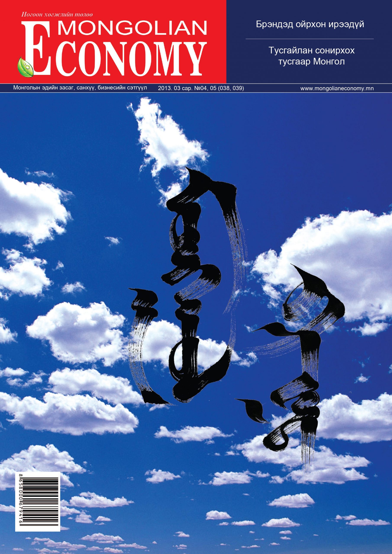Click the divider line between the headlines
Viewport: 392px width, 554px height.
pyautogui.click(x=310, y=39)
